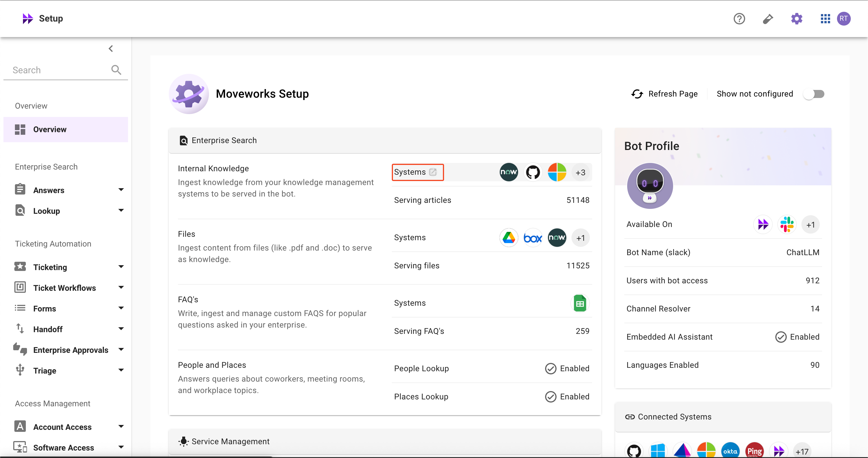The height and width of the screenshot is (458, 868).
Task: Click the ChatLLM bot name value
Action: 803,252
